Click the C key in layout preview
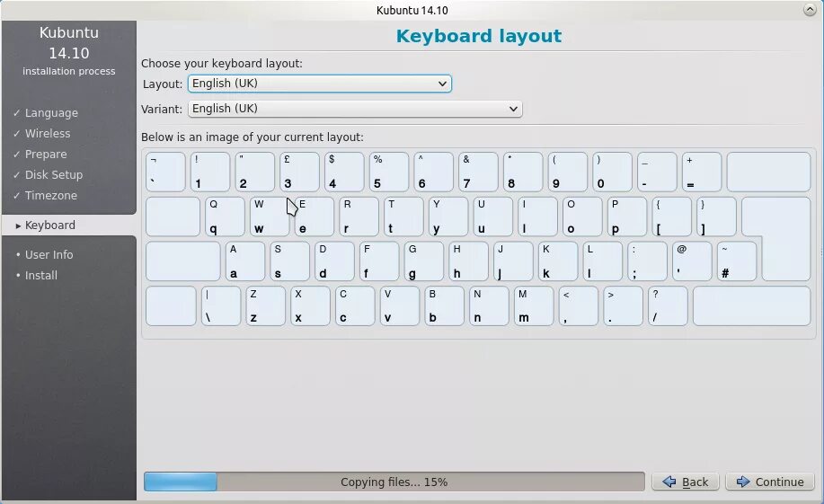This screenshot has height=504, width=824. (355, 305)
